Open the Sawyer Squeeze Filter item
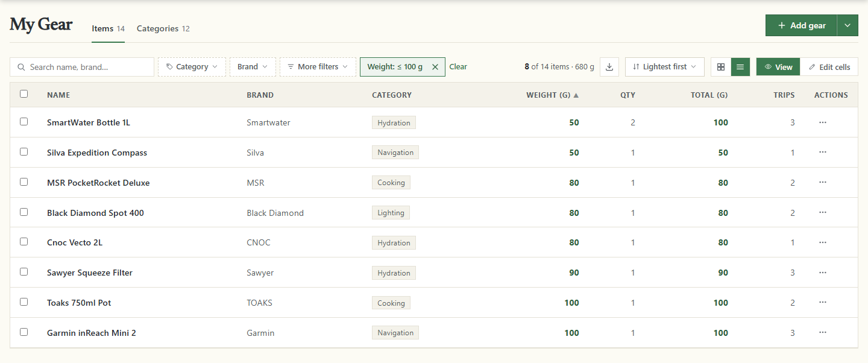 pos(90,273)
